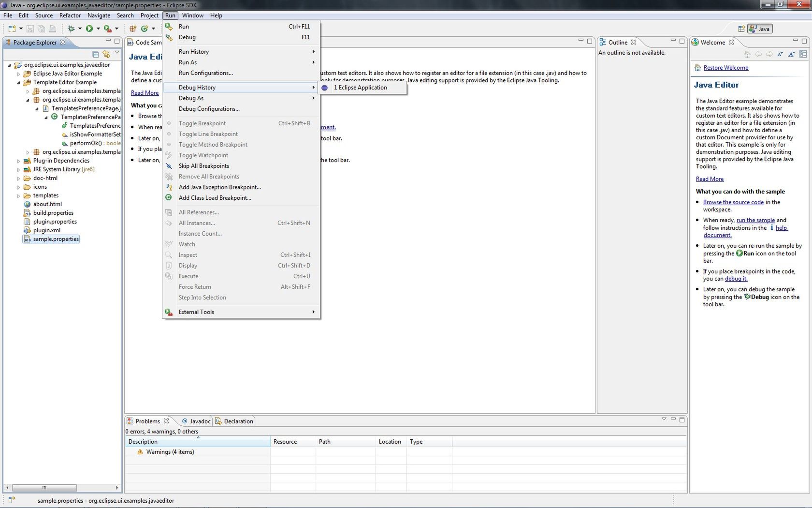The width and height of the screenshot is (812, 508).
Task: Choose Run Configurations... menu item
Action: tap(241, 73)
